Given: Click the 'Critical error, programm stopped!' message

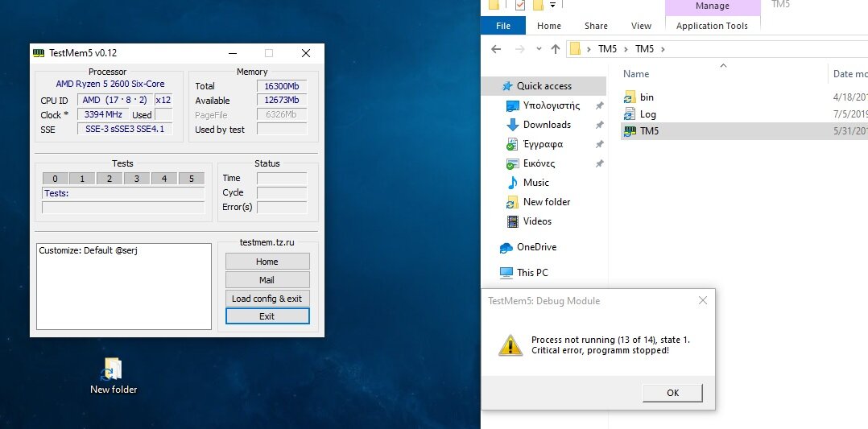Looking at the screenshot, I should coord(600,350).
